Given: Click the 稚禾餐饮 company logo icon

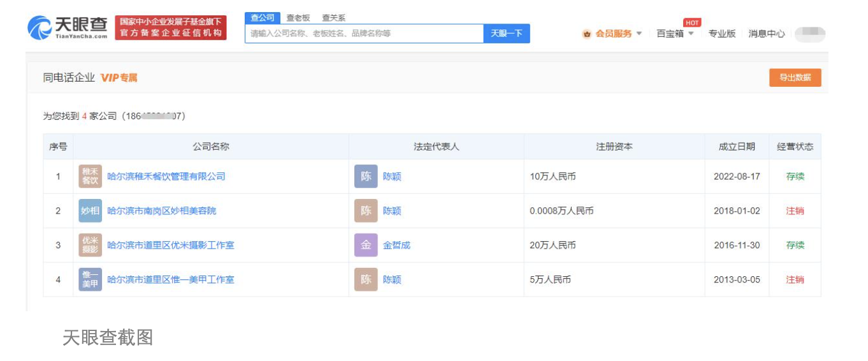Looking at the screenshot, I should point(90,177).
